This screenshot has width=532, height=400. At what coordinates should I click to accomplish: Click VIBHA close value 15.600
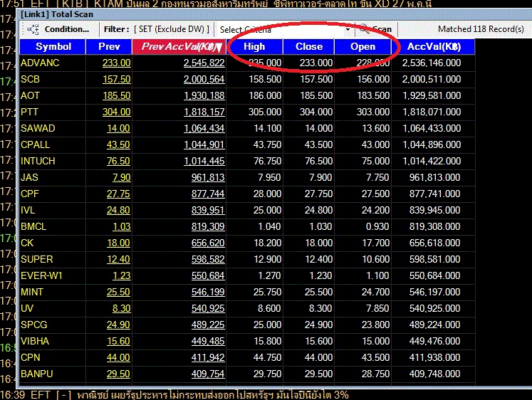pos(318,341)
